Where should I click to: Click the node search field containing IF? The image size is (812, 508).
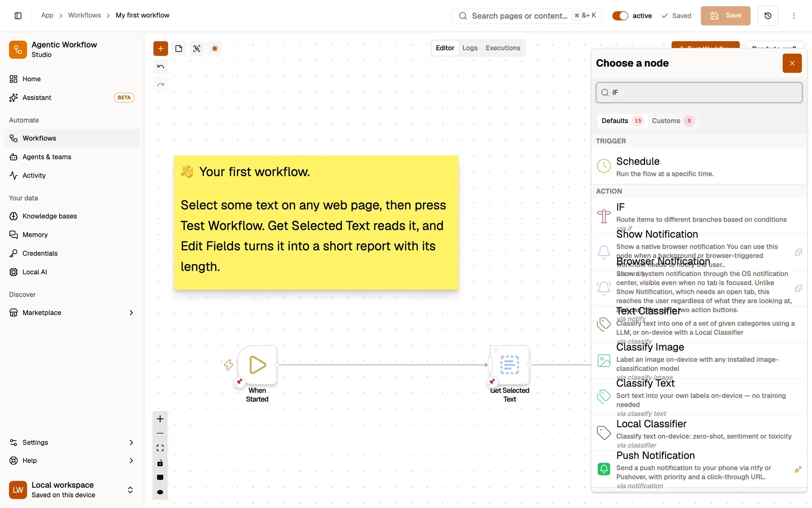point(699,92)
